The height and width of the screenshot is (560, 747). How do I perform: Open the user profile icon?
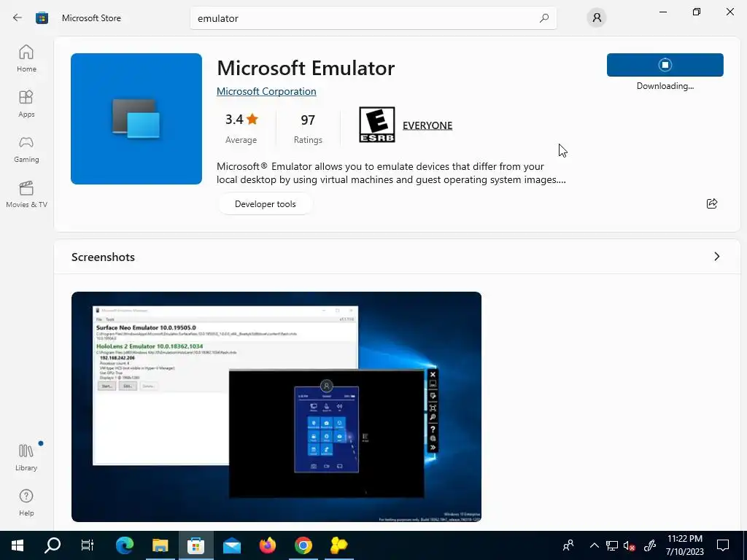tap(597, 18)
